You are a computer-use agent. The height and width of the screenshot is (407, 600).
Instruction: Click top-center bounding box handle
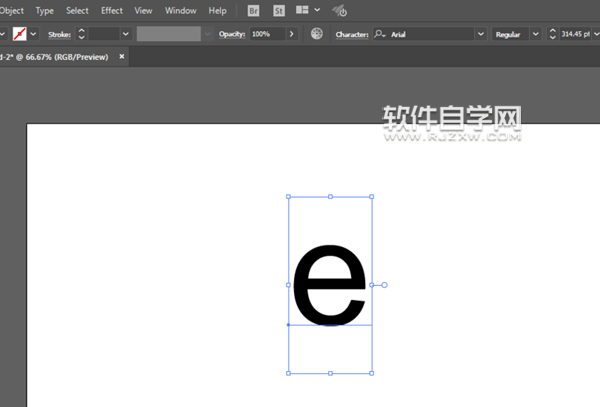click(330, 197)
